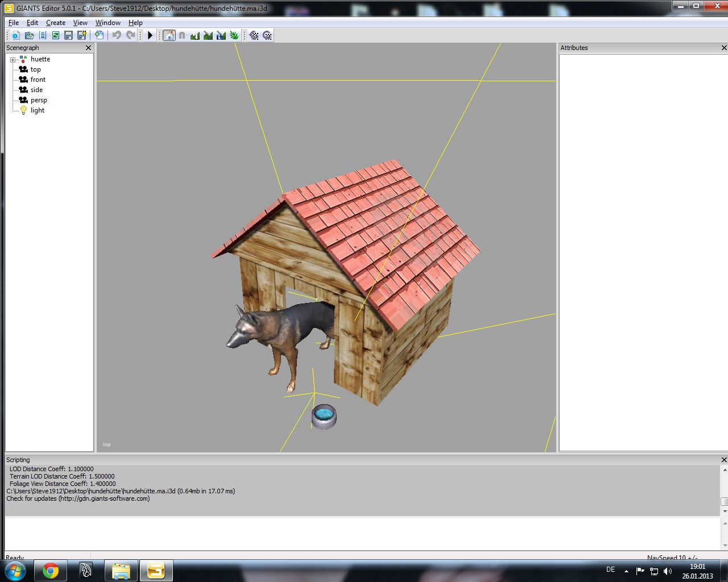Click the volume speaker tray icon
Image resolution: width=728 pixels, height=582 pixels.
668,571
